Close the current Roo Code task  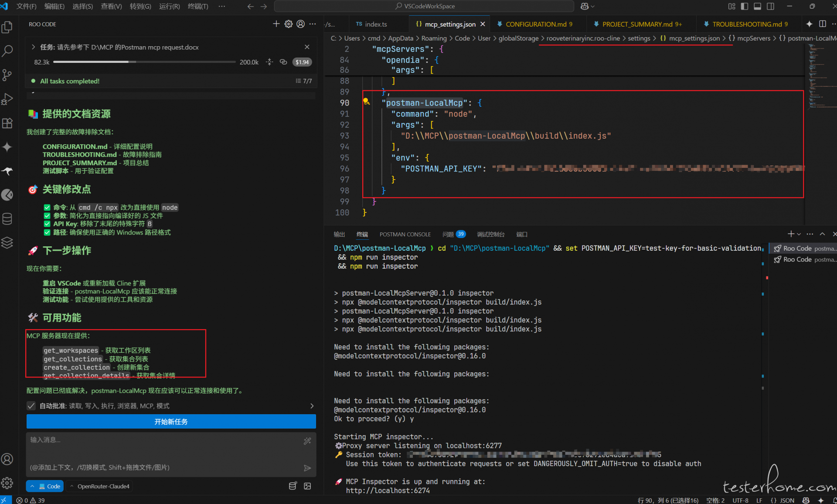pos(307,47)
